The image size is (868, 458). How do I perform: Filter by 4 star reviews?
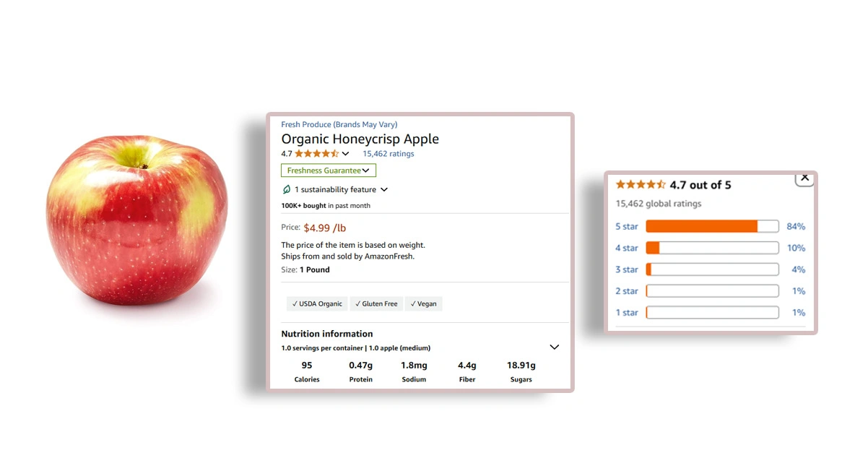click(626, 249)
